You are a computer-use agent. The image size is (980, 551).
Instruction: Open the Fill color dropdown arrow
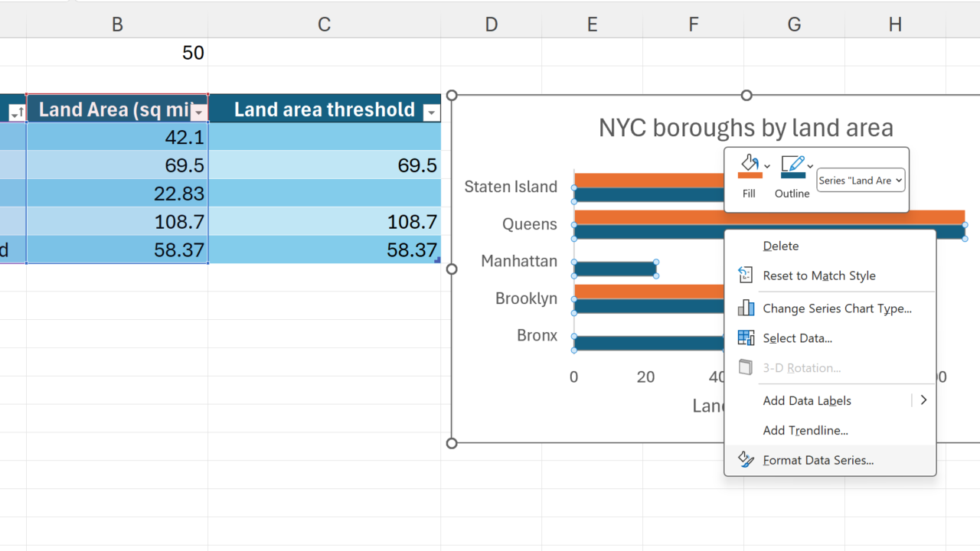pos(767,166)
